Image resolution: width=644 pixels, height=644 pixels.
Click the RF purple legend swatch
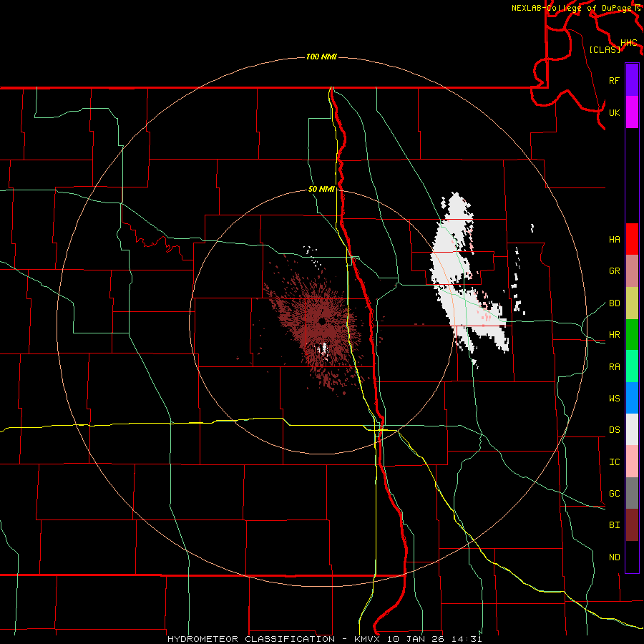coord(632,80)
